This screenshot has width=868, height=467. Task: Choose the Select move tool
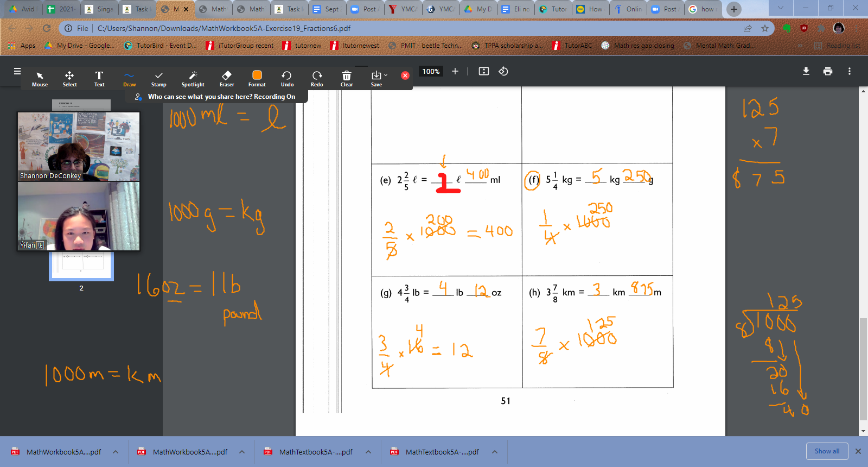[69, 79]
